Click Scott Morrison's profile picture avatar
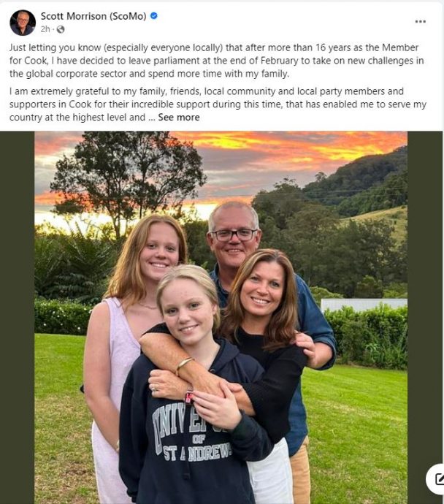444x504 pixels. click(x=22, y=22)
